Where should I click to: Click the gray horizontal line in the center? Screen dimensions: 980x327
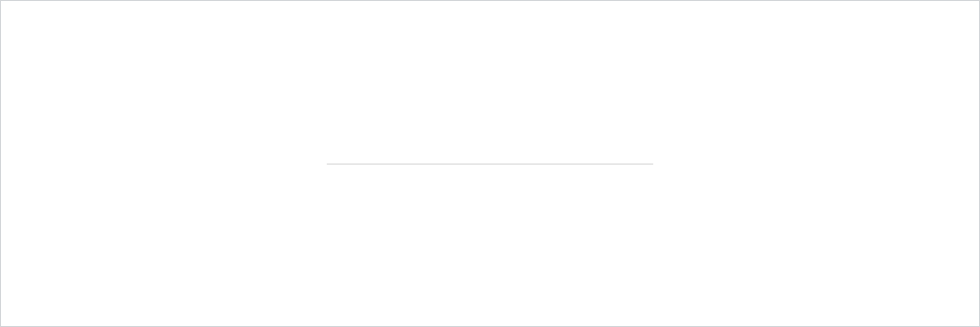(x=490, y=163)
